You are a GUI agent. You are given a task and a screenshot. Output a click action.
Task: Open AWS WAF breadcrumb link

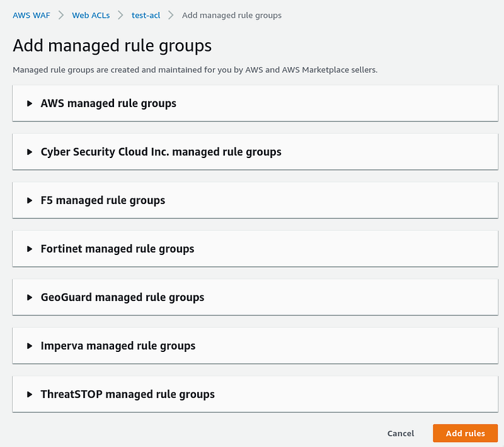pyautogui.click(x=31, y=15)
